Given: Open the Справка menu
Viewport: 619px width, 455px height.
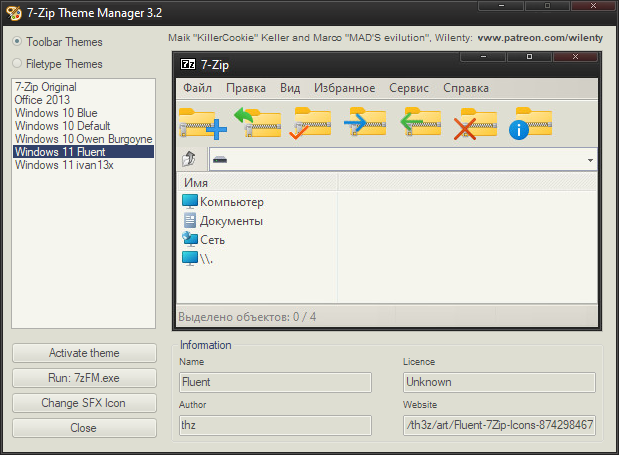Looking at the screenshot, I should (x=466, y=88).
